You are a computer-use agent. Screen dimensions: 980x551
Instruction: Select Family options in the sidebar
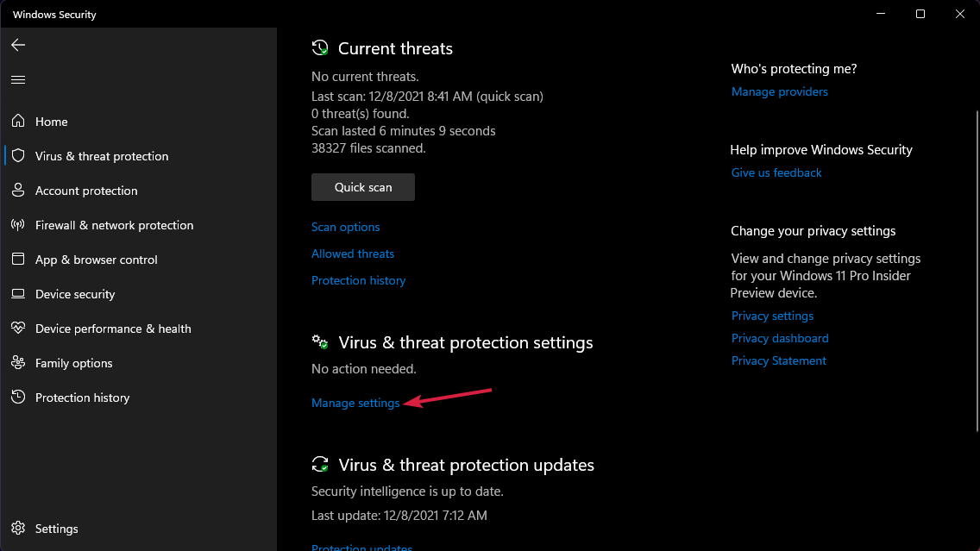[x=73, y=363]
